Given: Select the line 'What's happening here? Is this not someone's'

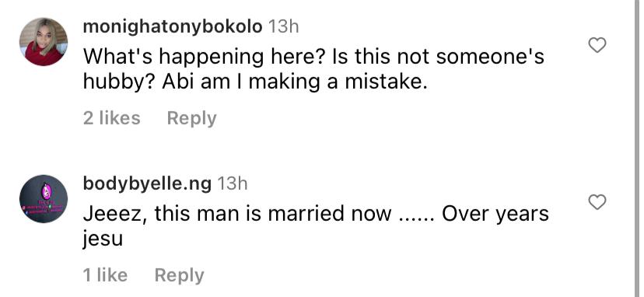Looking at the screenshot, I should tap(313, 56).
